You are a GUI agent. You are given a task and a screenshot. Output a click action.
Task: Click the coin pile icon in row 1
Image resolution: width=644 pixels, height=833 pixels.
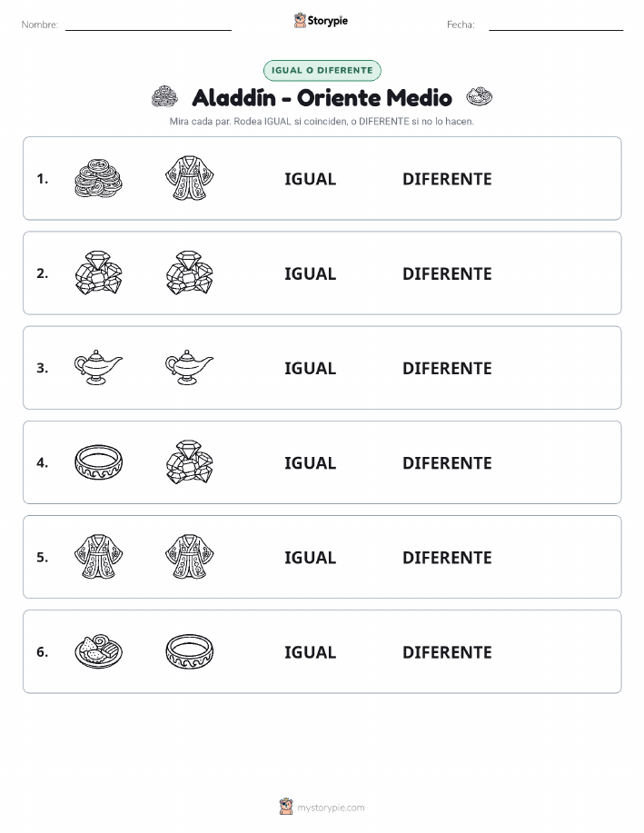point(98,178)
